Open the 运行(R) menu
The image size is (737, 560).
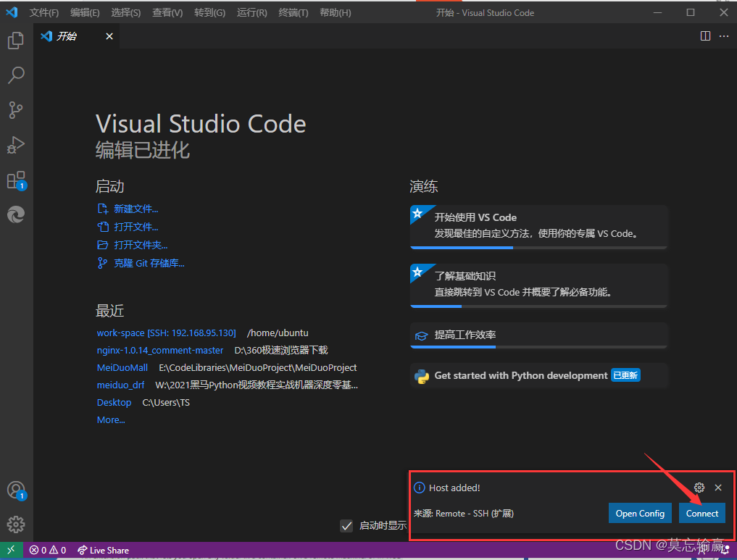[x=252, y=13]
